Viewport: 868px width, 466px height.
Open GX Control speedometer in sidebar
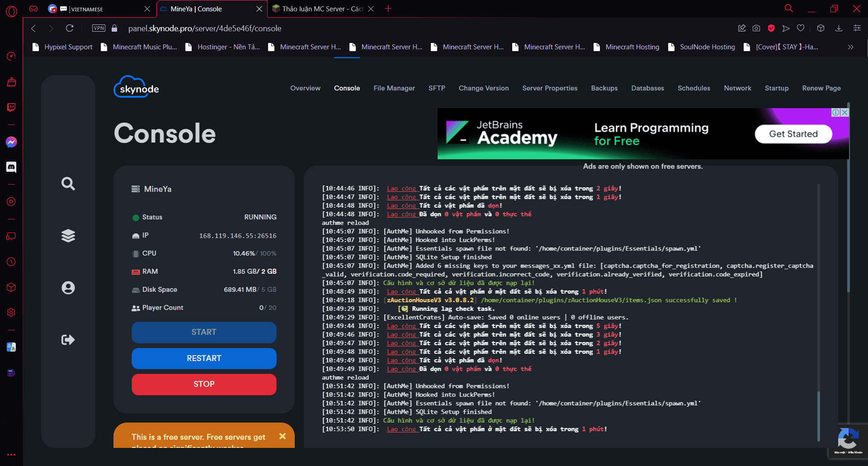(x=11, y=56)
